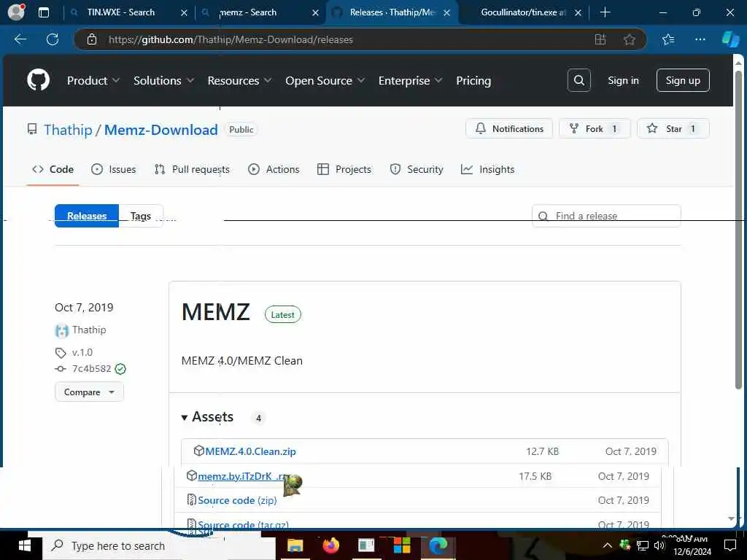Click the Pricing link
The width and height of the screenshot is (747, 560).
click(x=473, y=80)
